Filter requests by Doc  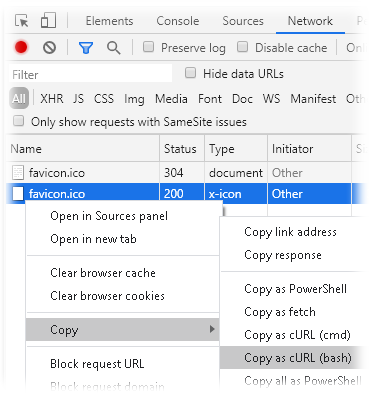[x=242, y=99]
